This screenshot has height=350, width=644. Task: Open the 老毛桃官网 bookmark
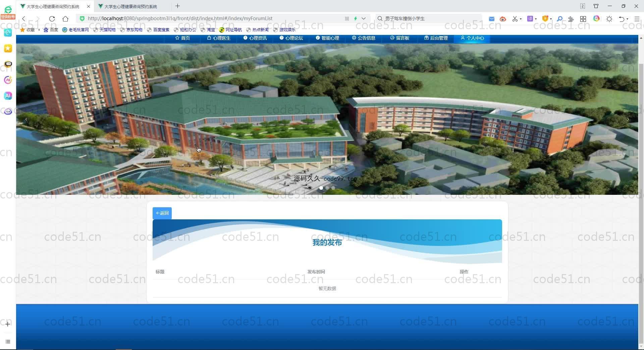75,30
